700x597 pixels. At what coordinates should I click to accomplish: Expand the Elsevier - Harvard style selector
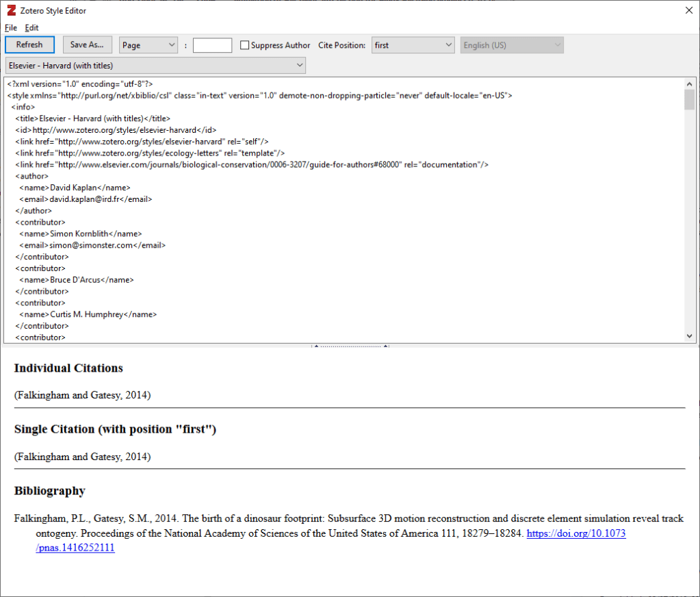pyautogui.click(x=155, y=65)
